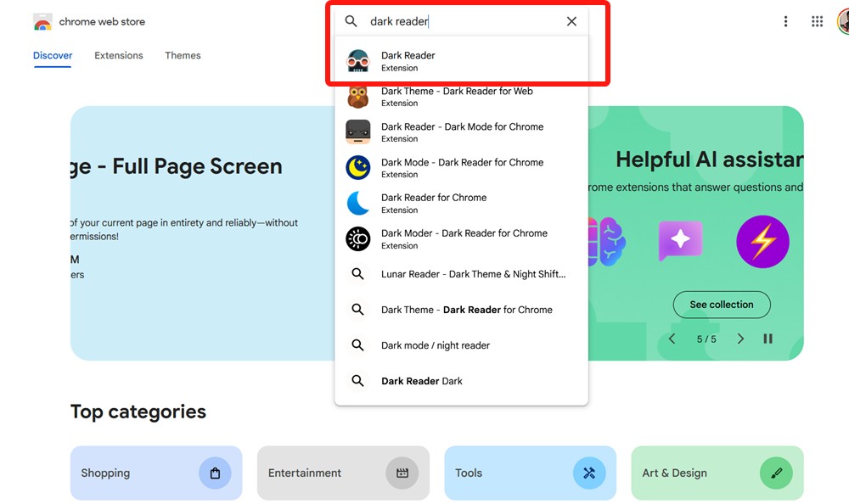849x504 pixels.
Task: Open the three-dot options menu
Action: tap(785, 21)
